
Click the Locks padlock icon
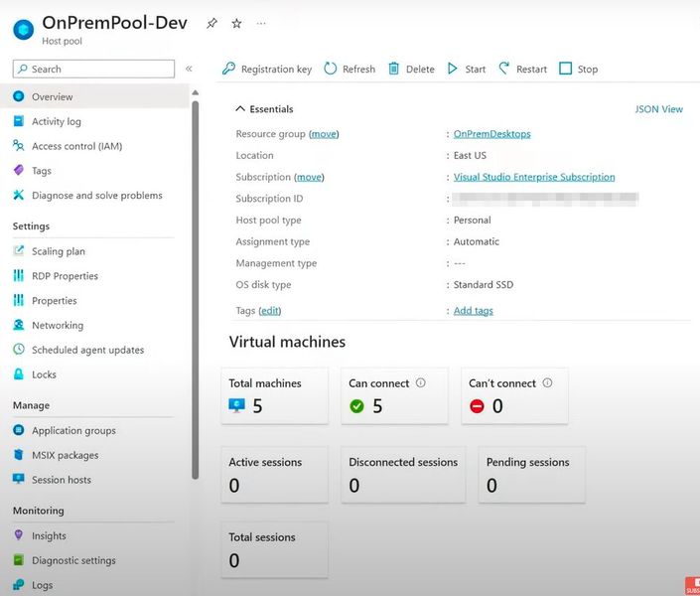[x=18, y=373]
